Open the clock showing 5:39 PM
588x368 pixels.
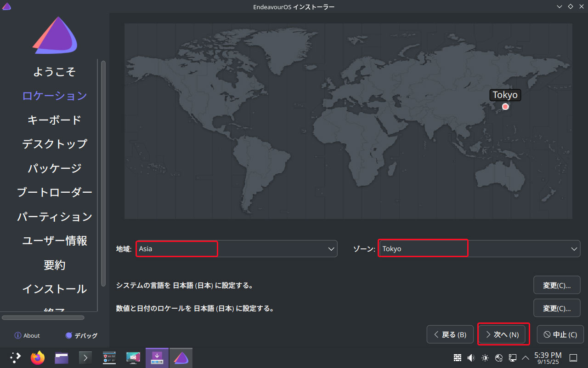548,358
